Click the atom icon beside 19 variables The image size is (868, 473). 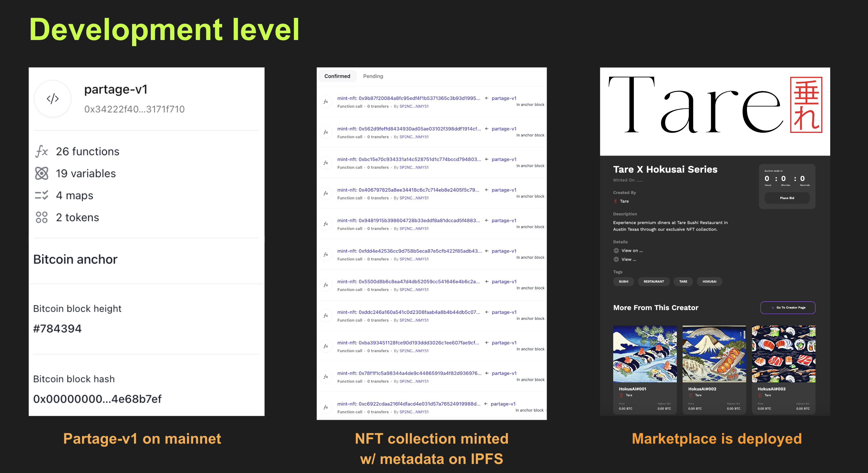[42, 173]
